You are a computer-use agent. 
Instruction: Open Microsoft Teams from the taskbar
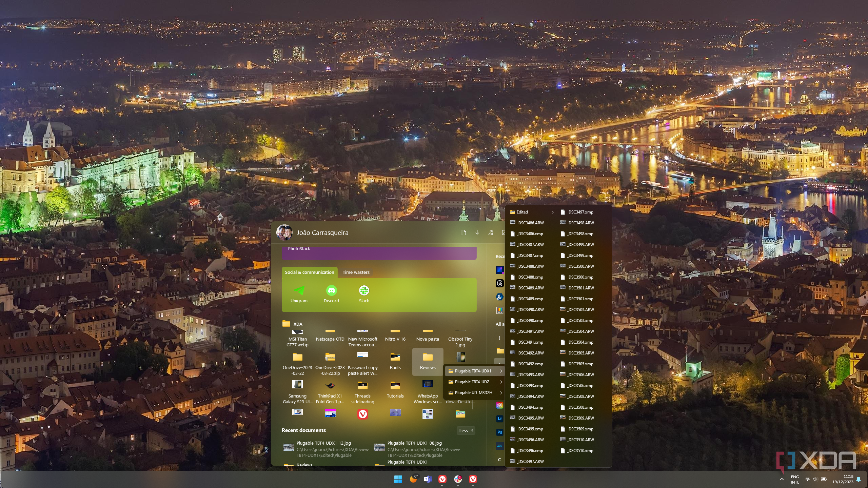[x=428, y=479]
